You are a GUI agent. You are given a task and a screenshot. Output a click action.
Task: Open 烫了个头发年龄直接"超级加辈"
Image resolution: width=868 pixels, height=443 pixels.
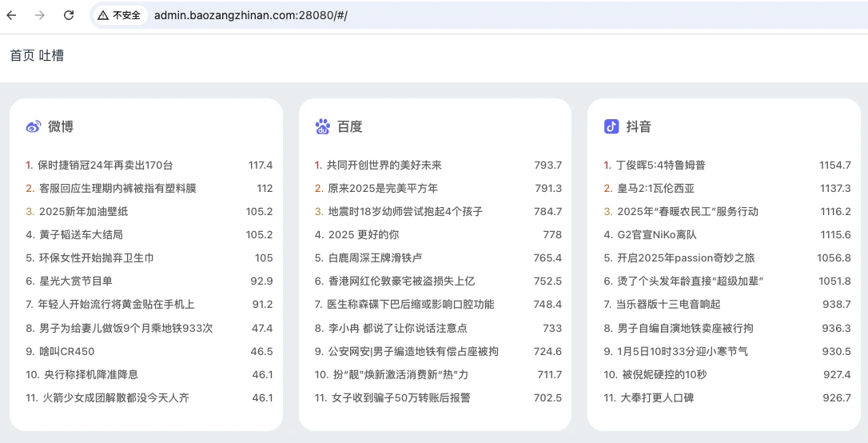691,281
